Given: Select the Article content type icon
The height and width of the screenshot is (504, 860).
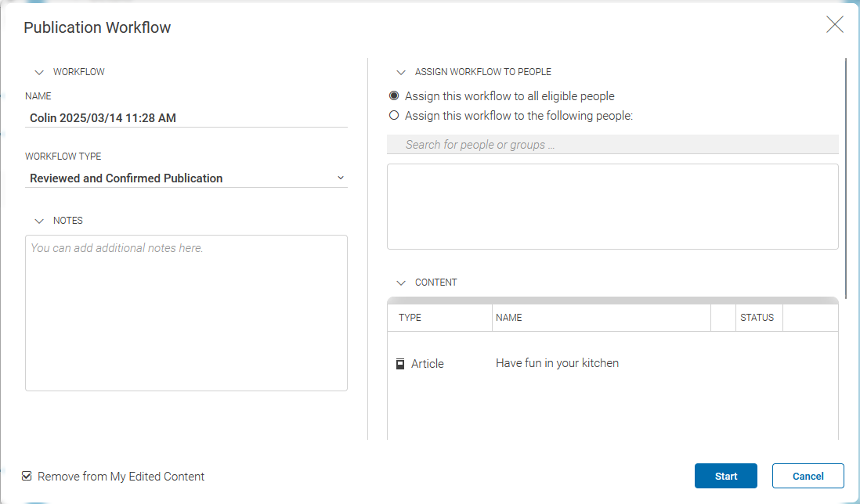Looking at the screenshot, I should pos(400,363).
